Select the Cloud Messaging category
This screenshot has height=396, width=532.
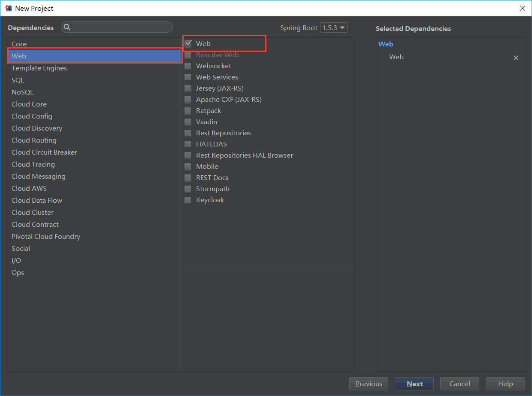[x=94, y=176]
